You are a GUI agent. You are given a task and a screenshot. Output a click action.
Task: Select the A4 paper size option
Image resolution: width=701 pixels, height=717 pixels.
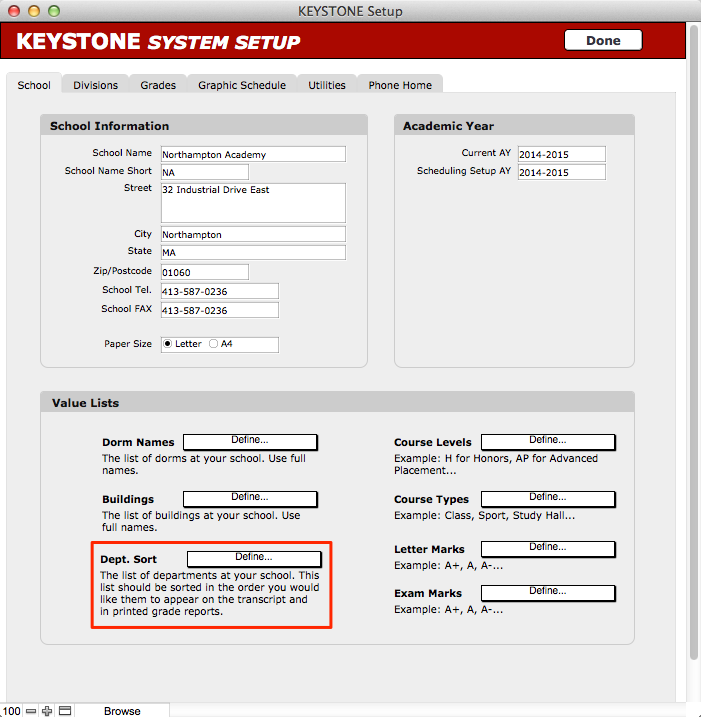214,344
